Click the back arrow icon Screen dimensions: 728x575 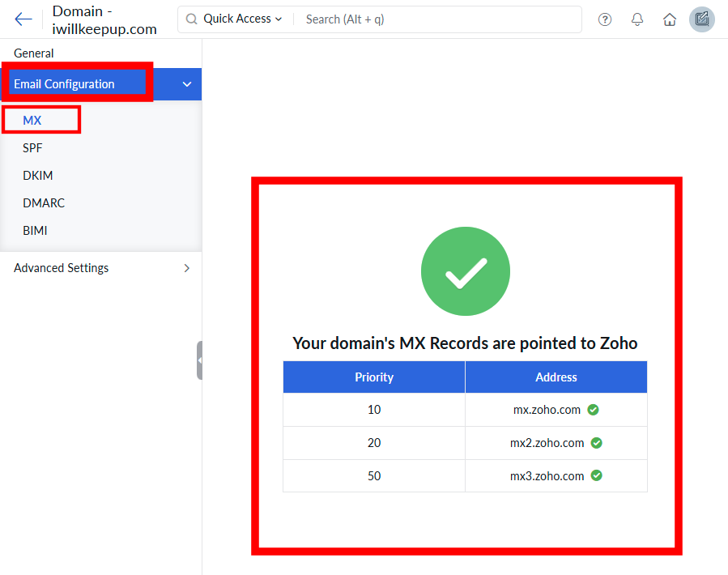pyautogui.click(x=23, y=19)
